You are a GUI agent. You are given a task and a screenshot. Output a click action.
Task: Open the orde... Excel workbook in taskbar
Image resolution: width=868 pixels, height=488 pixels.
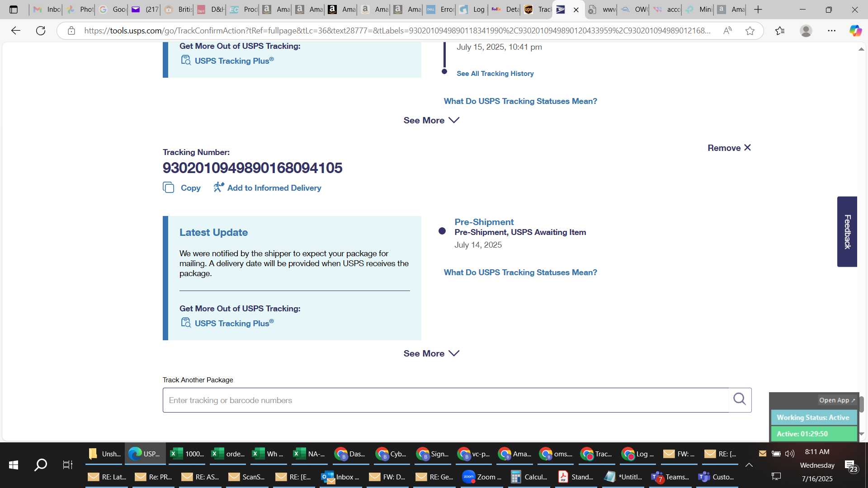click(228, 454)
